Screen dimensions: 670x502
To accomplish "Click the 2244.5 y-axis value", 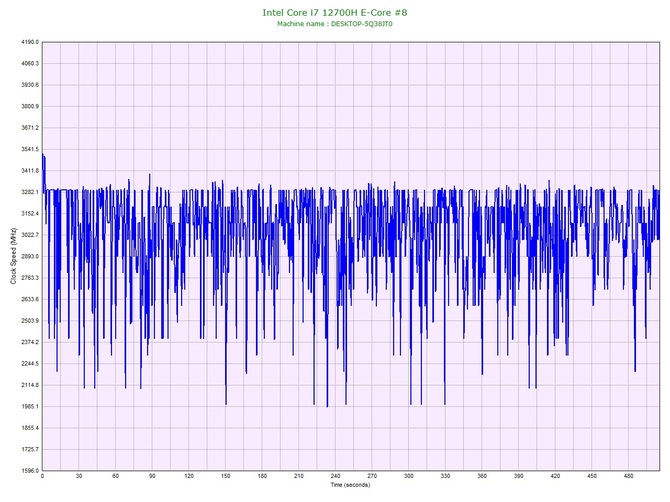I will click(30, 364).
